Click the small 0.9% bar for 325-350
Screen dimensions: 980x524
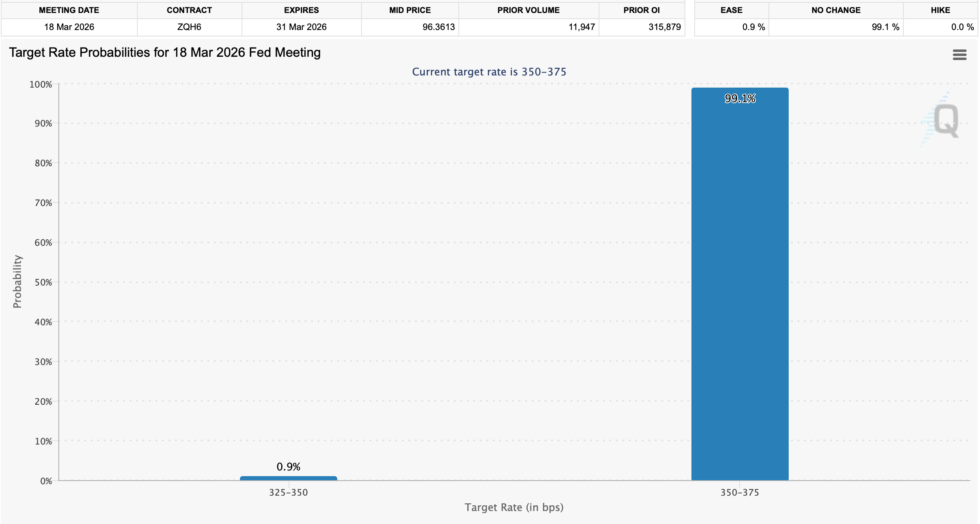[288, 478]
